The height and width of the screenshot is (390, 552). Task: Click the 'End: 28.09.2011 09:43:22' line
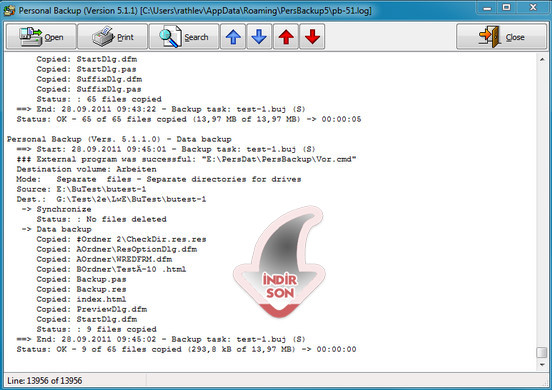[x=161, y=109]
